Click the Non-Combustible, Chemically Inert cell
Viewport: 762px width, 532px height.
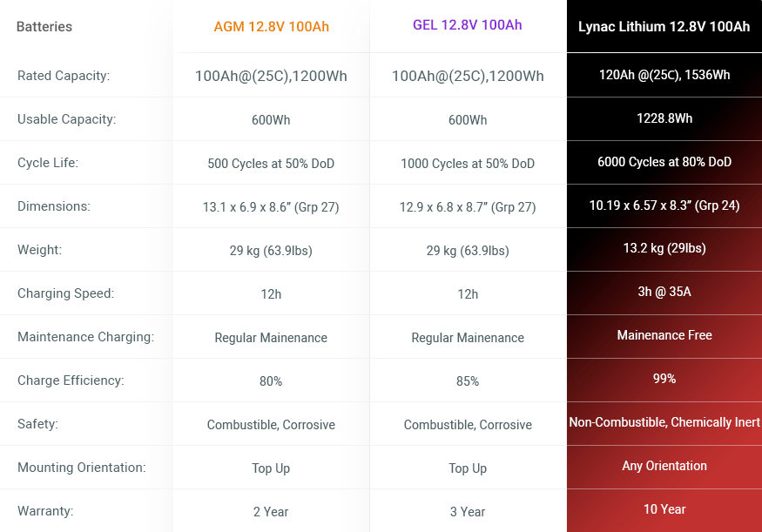664,422
